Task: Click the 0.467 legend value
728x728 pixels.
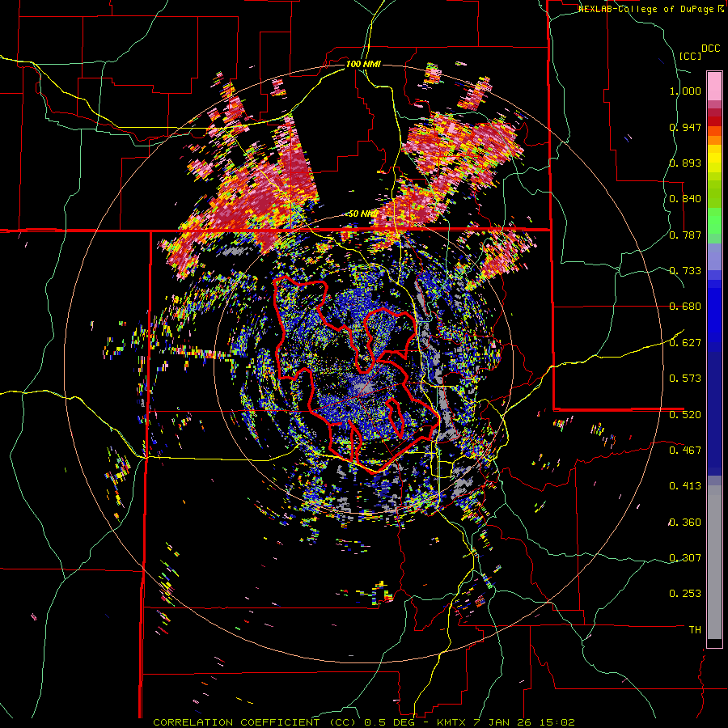Action: point(685,450)
